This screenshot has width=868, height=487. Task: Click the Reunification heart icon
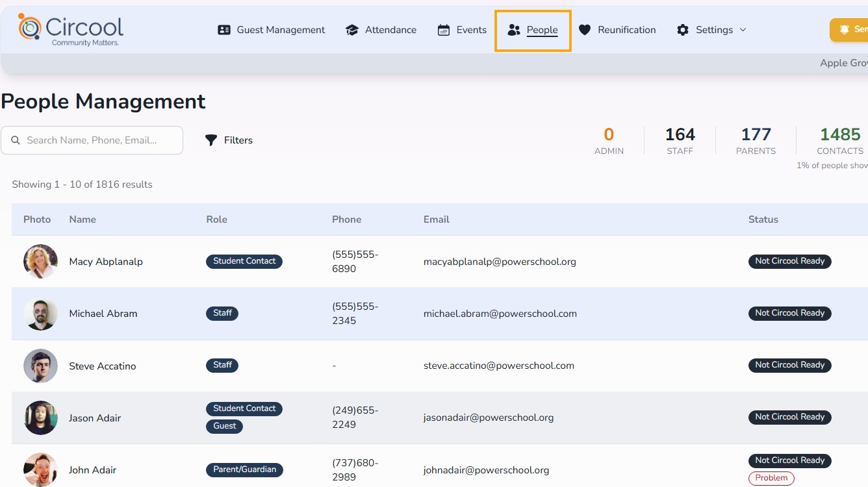pos(585,30)
